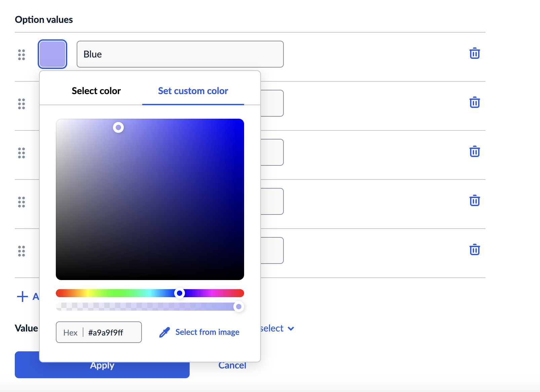Open the select dropdown chevron
The height and width of the screenshot is (392, 540).
tap(291, 328)
